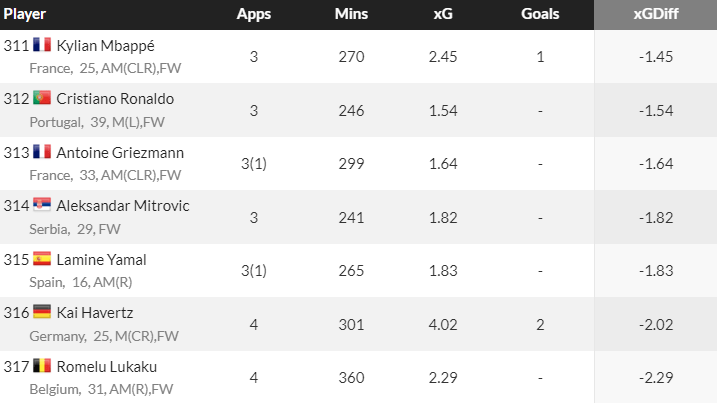Sort table by xGDiff column header

[x=654, y=14]
